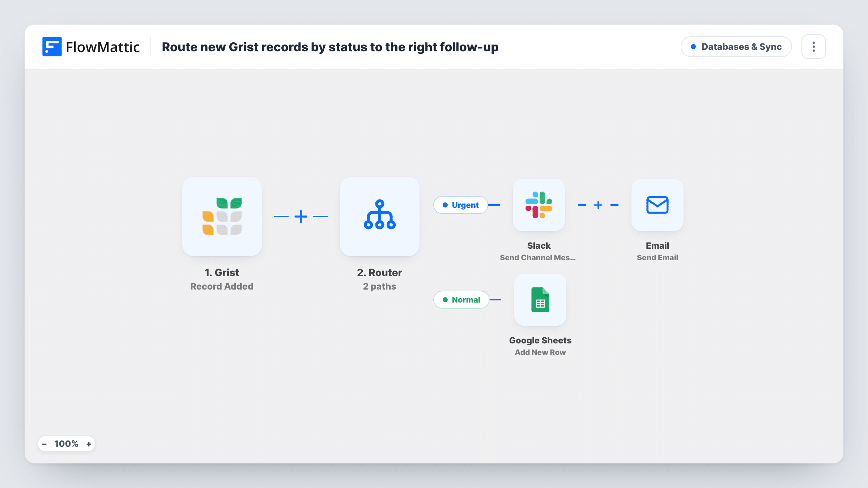Zoom out with the minus button
Viewport: 868px width, 488px height.
pos(44,444)
